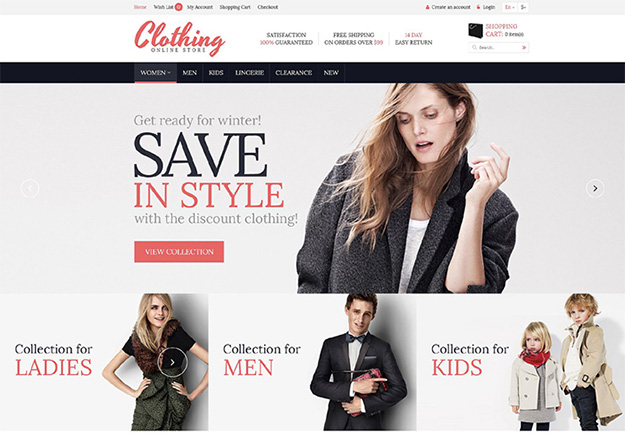Viewport: 625px width, 435px height.
Task: Go to next slide arrow
Action: click(595, 188)
